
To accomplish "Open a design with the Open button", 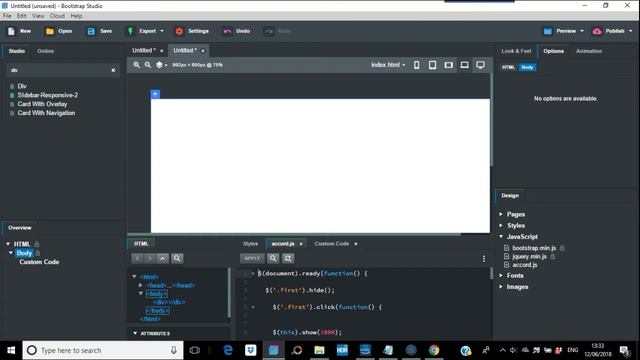I will (58, 31).
